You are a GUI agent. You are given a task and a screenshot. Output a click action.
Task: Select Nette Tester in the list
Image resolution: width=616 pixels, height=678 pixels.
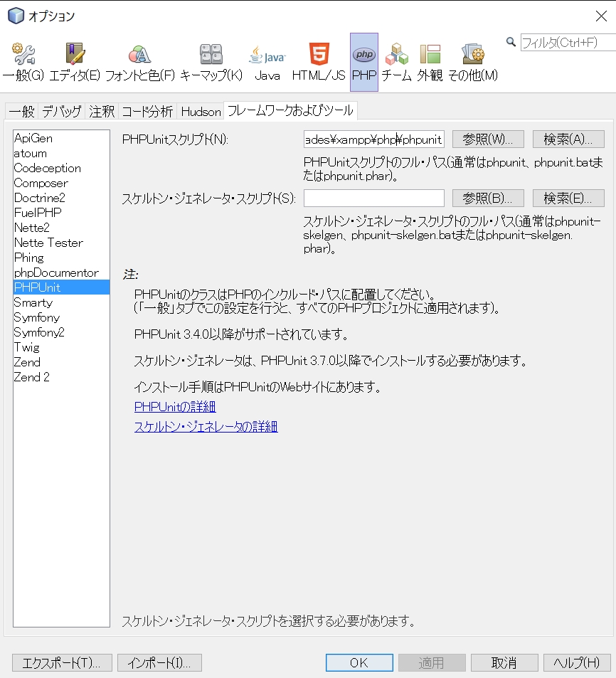pyautogui.click(x=61, y=243)
